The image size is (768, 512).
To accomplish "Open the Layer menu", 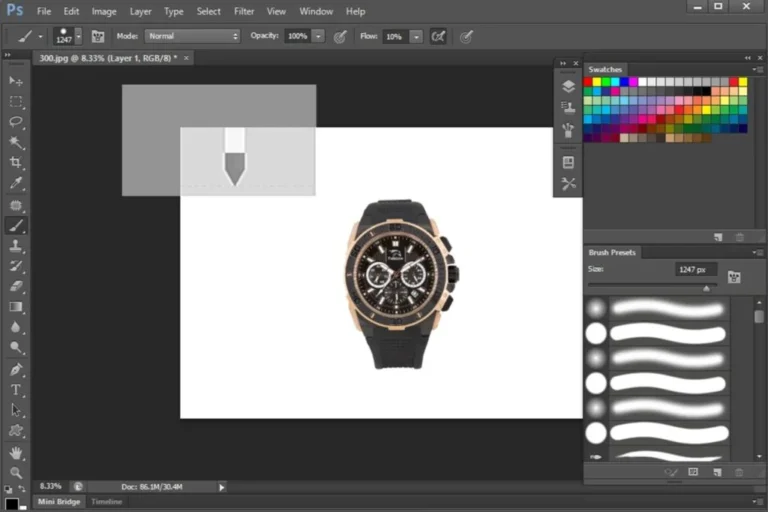I will (141, 11).
